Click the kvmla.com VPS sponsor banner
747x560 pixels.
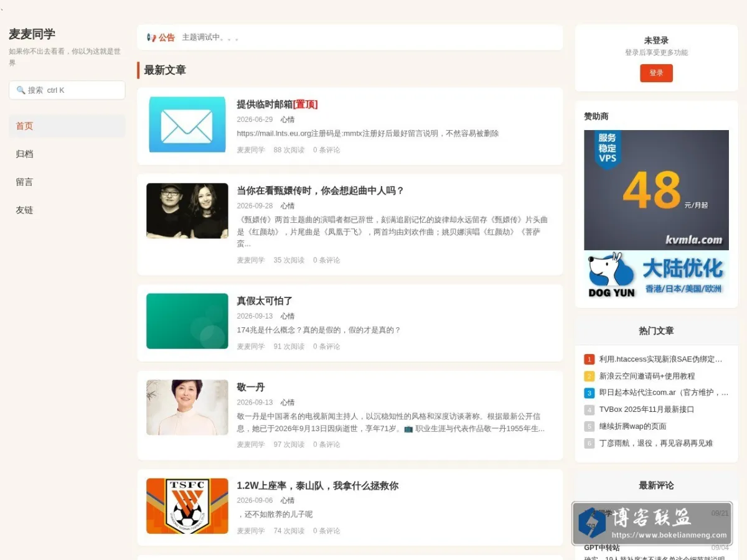click(x=656, y=190)
